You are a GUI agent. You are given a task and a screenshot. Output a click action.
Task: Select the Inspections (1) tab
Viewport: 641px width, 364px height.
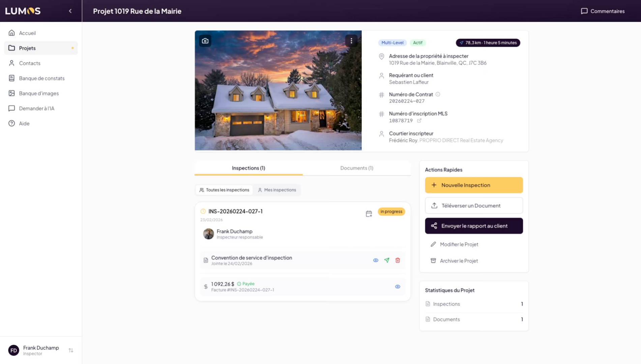(x=249, y=168)
